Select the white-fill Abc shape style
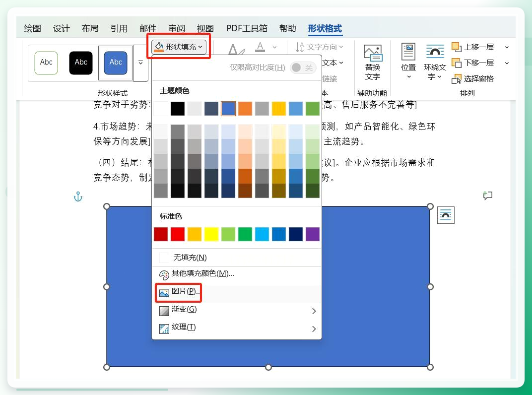This screenshot has width=532, height=395. click(46, 63)
